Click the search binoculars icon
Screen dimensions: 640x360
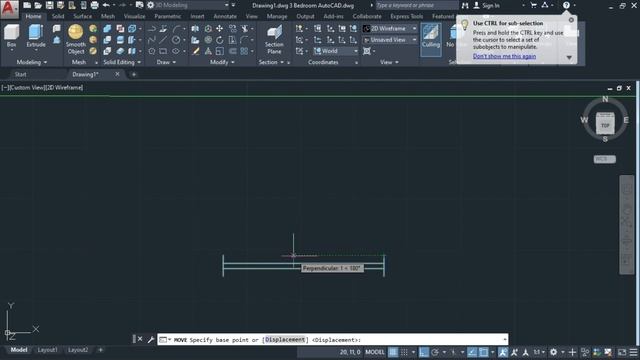(x=465, y=5)
